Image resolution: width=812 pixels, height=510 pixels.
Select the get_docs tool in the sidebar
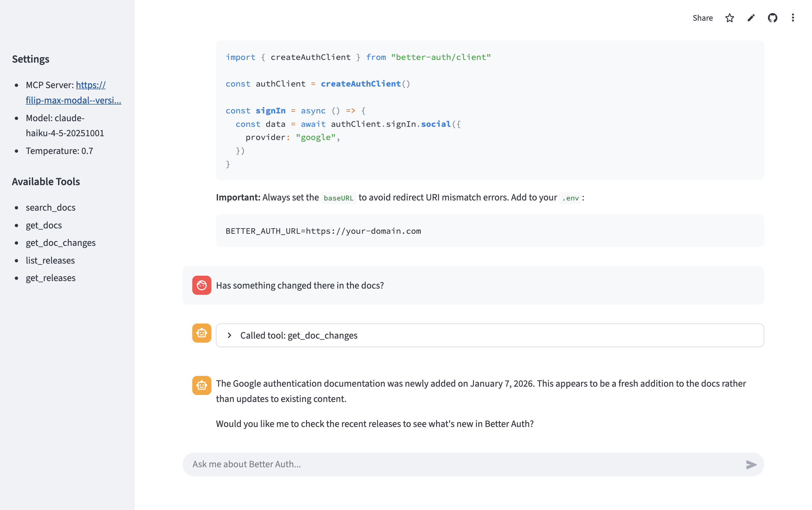[x=44, y=225]
